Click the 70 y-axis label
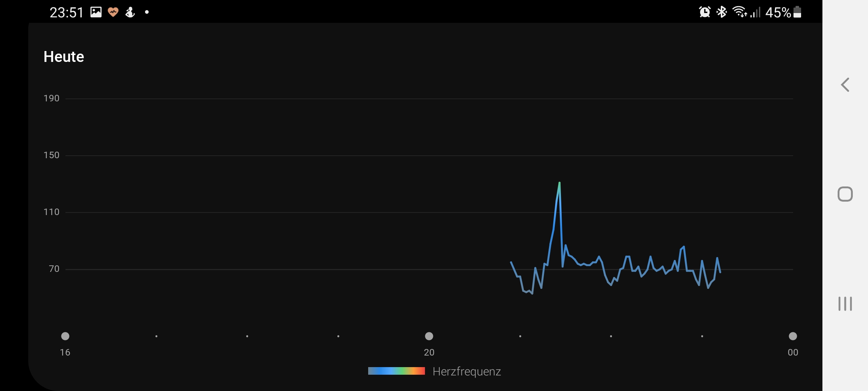This screenshot has width=868, height=391. (x=54, y=269)
